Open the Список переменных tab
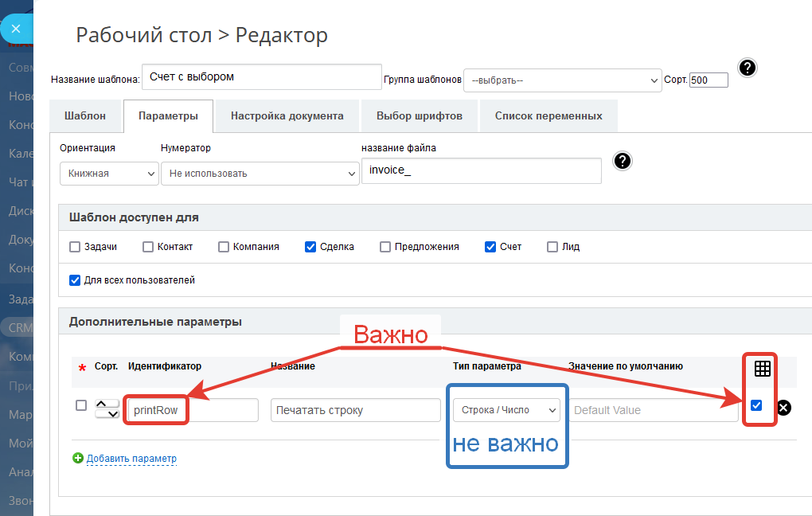The width and height of the screenshot is (812, 516). [x=548, y=116]
